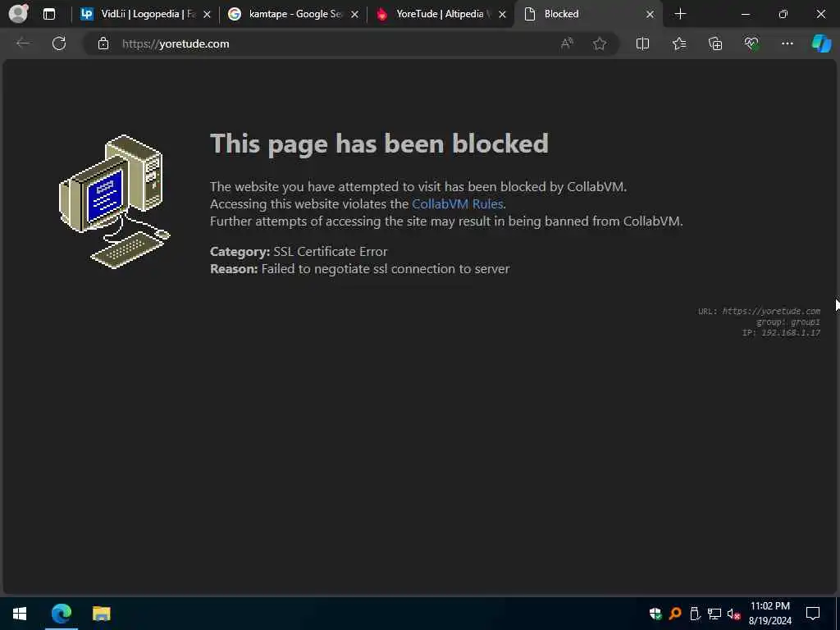Screen dimensions: 840x630
Task: Open the CollabVM Rules link
Action: pos(458,203)
